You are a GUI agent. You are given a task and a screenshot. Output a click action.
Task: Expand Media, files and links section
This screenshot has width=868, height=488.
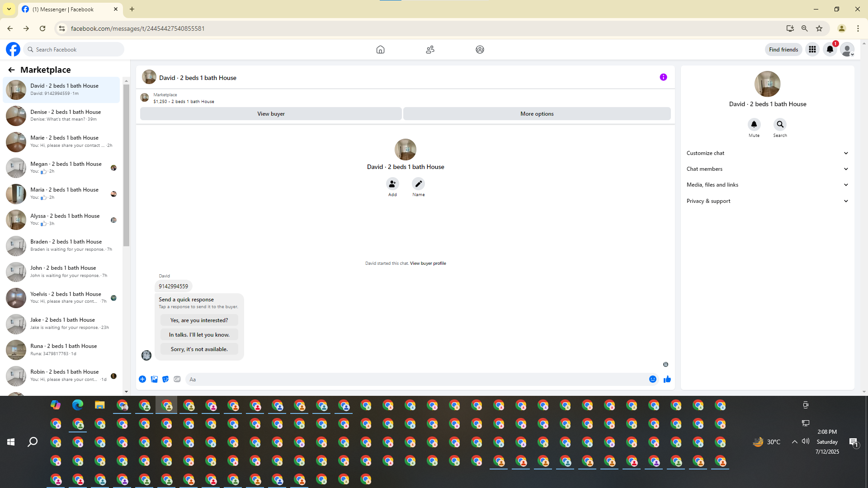point(767,185)
